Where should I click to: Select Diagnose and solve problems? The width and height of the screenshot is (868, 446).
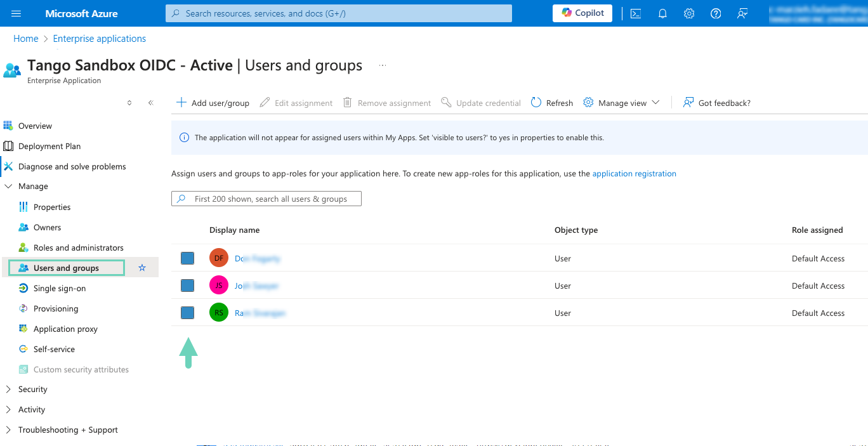click(72, 166)
